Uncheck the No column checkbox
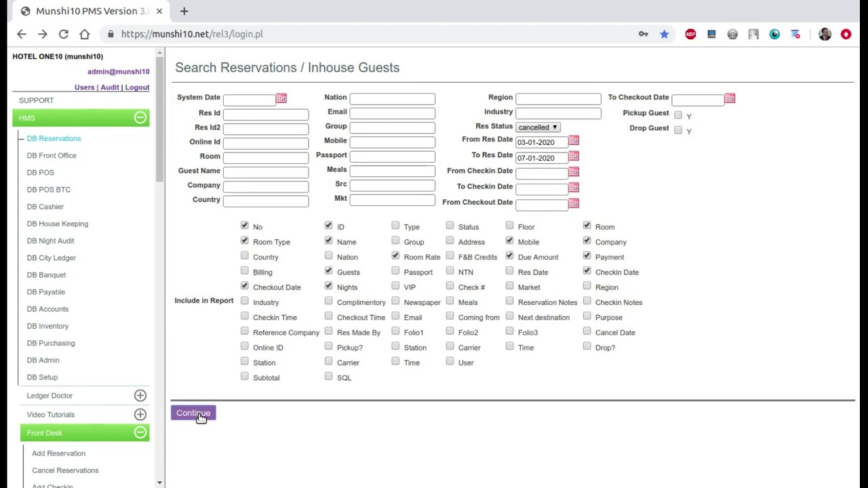Screen dimensions: 868x488 [x=244, y=225]
